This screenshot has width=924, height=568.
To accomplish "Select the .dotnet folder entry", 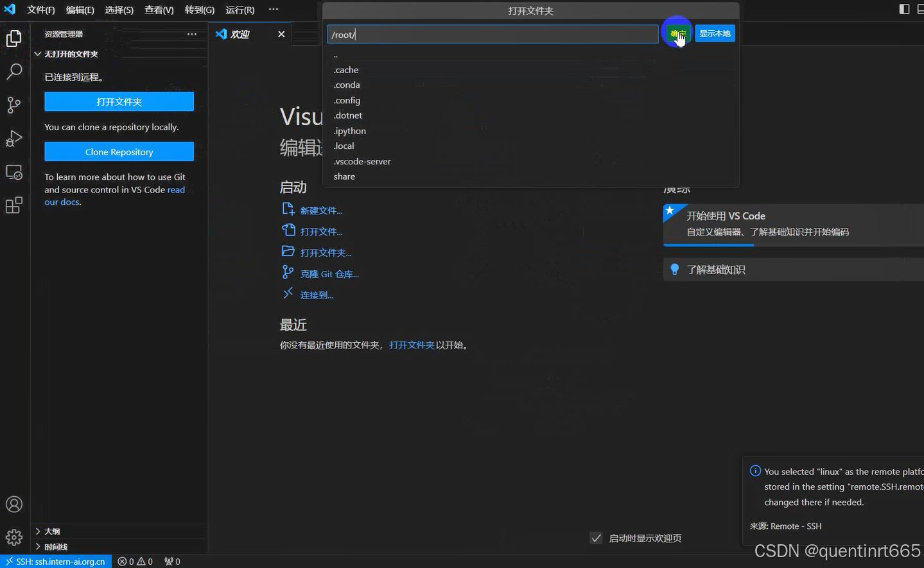I will pyautogui.click(x=530, y=116).
